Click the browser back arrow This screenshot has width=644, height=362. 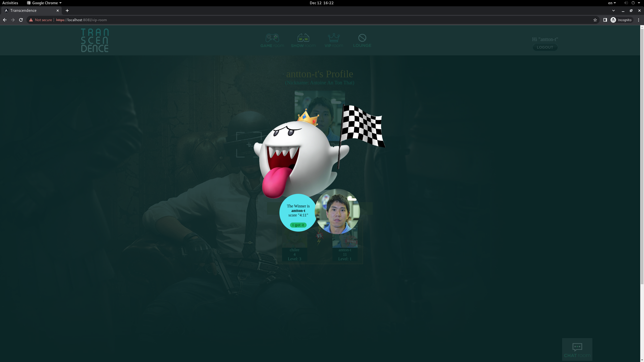(x=5, y=20)
